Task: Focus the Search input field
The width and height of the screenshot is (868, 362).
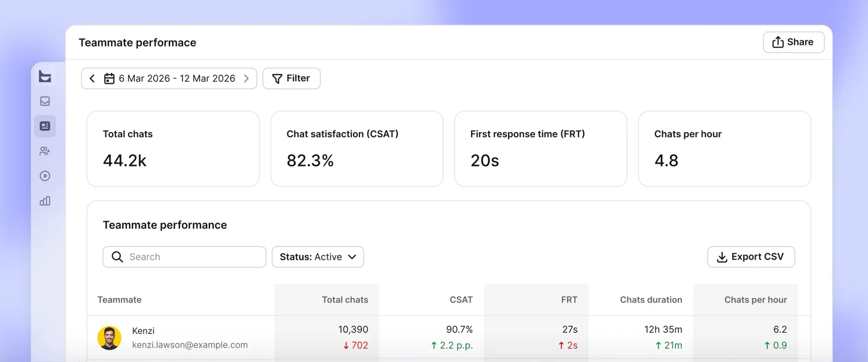Action: 184,257
